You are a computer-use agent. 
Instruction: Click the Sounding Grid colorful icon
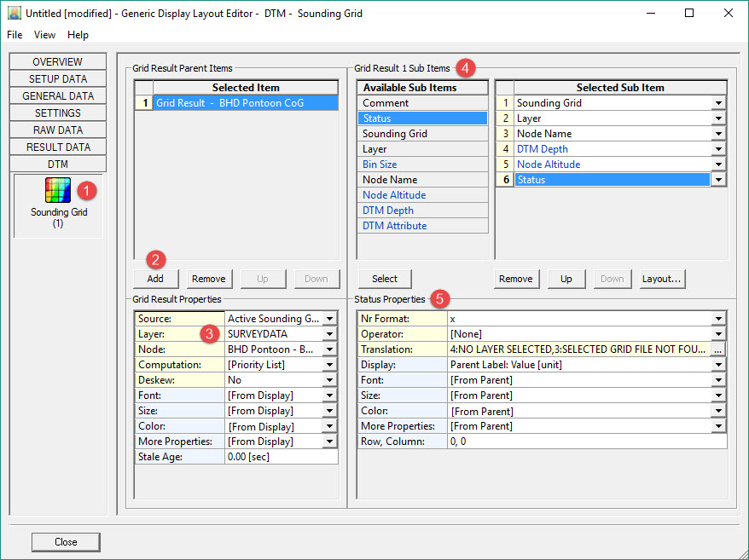click(x=58, y=190)
